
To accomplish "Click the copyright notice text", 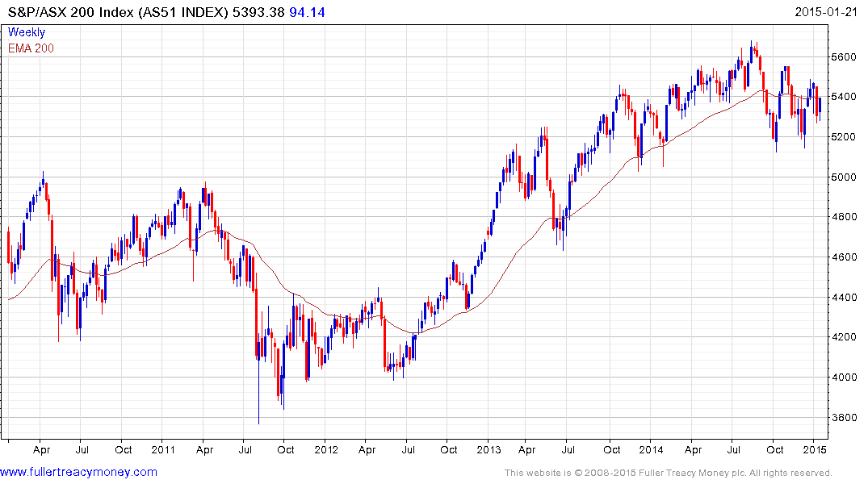I will tap(669, 473).
